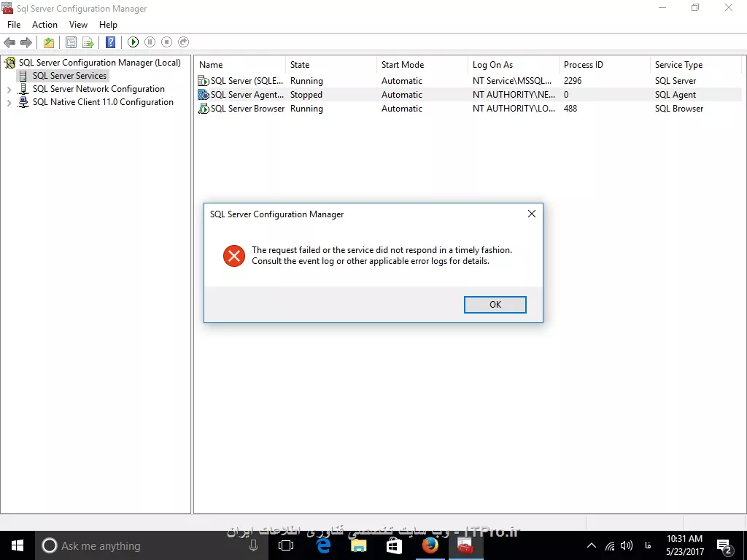The width and height of the screenshot is (747, 560).
Task: Select SQL Server Configuration Manager (Local) node
Action: click(100, 63)
